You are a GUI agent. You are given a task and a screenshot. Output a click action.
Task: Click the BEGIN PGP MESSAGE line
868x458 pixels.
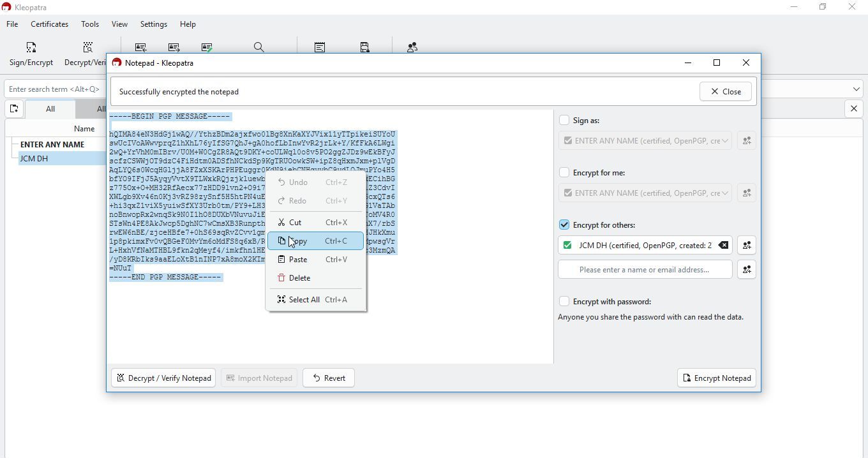click(170, 117)
